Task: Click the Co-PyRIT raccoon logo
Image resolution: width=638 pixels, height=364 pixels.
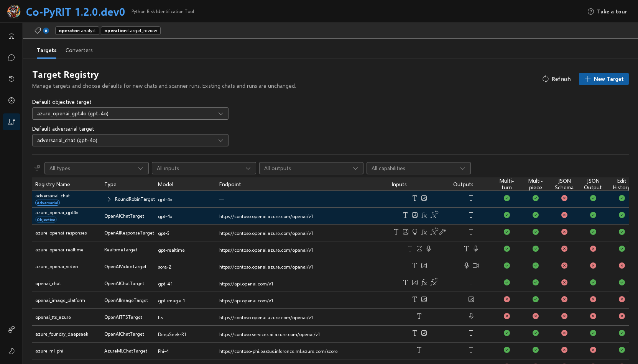Action: 14,11
